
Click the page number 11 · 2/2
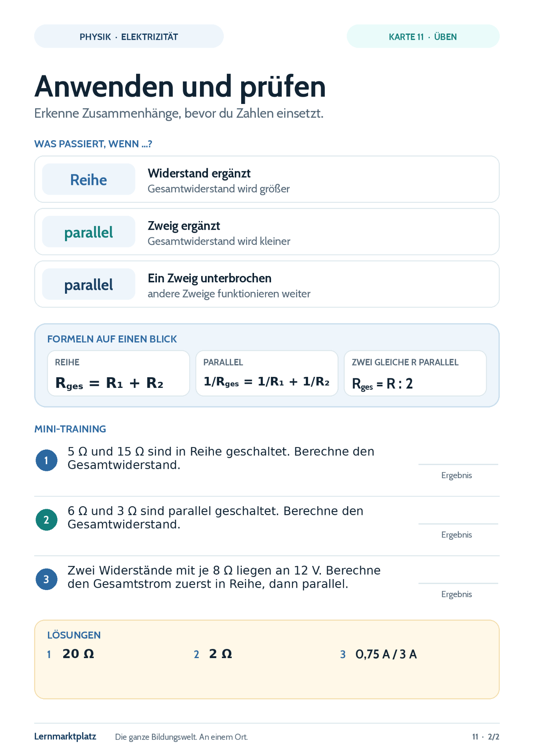tap(485, 737)
